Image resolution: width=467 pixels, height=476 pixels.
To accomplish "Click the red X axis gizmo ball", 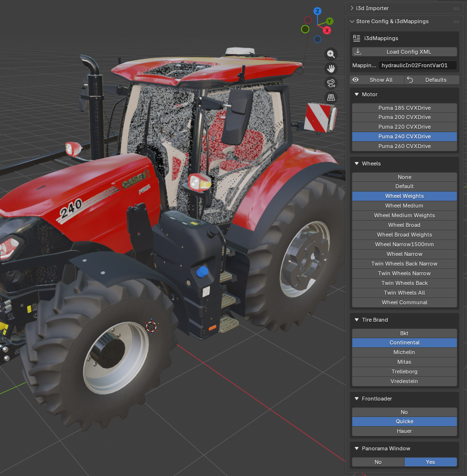I will pyautogui.click(x=327, y=30).
